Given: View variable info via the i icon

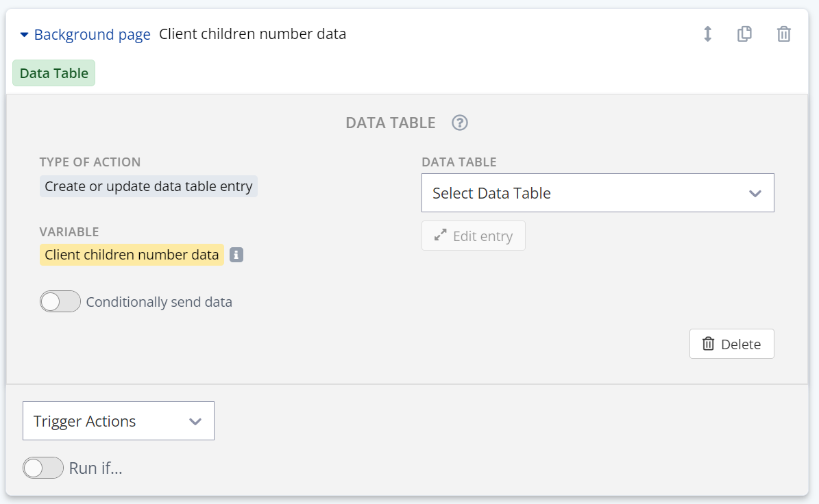Looking at the screenshot, I should point(236,255).
